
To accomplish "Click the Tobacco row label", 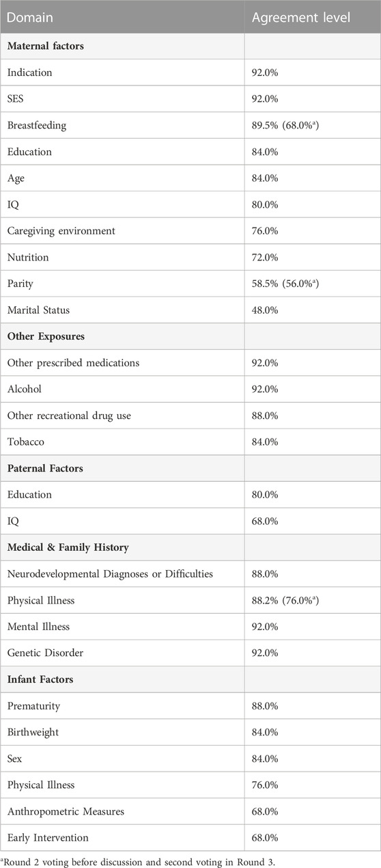I will tap(26, 442).
